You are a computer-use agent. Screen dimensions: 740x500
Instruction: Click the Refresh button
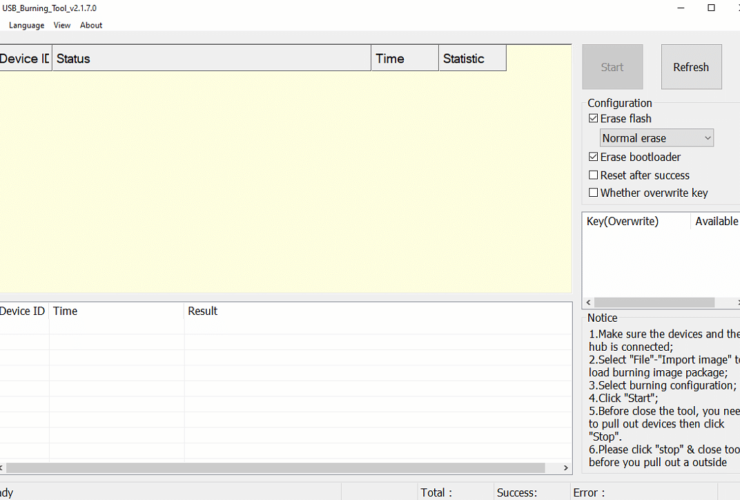[x=690, y=67]
